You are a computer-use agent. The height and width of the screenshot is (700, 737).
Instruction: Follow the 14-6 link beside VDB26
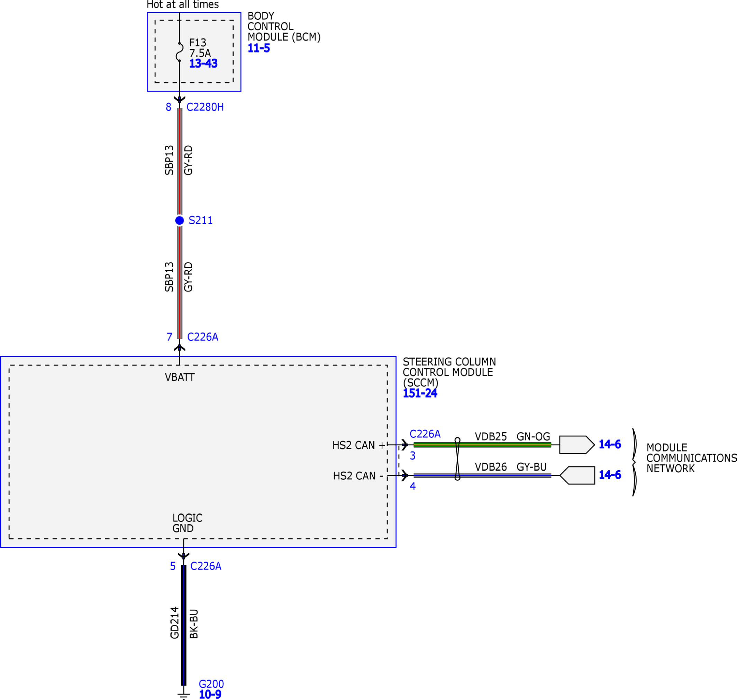coord(610,475)
